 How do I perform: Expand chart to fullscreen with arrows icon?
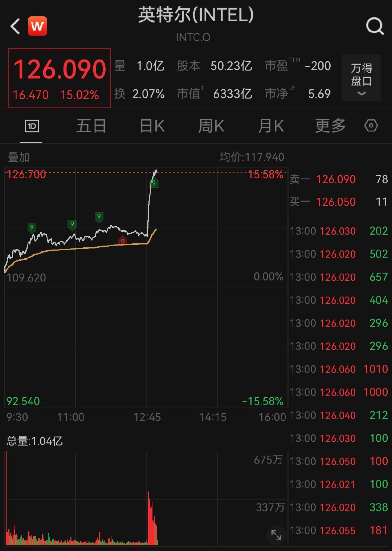[x=276, y=535]
